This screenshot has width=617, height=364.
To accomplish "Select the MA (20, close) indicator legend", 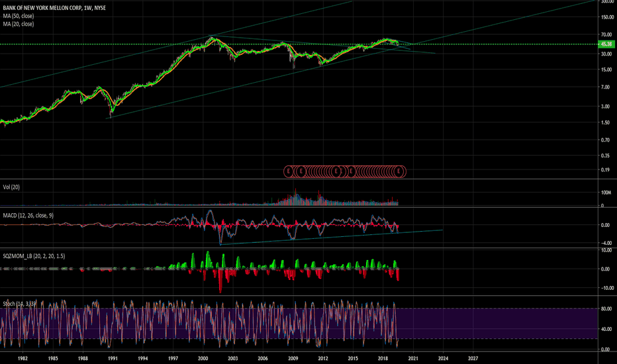I will (19, 24).
